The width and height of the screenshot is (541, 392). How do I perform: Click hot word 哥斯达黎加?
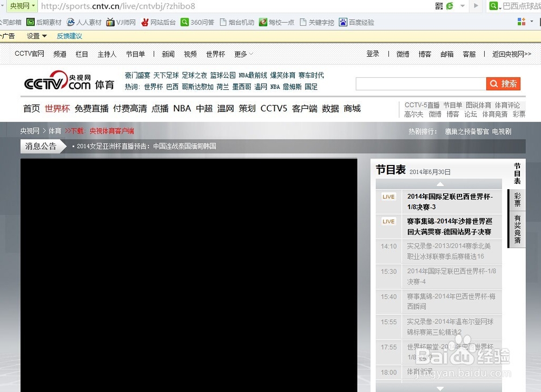point(197,87)
